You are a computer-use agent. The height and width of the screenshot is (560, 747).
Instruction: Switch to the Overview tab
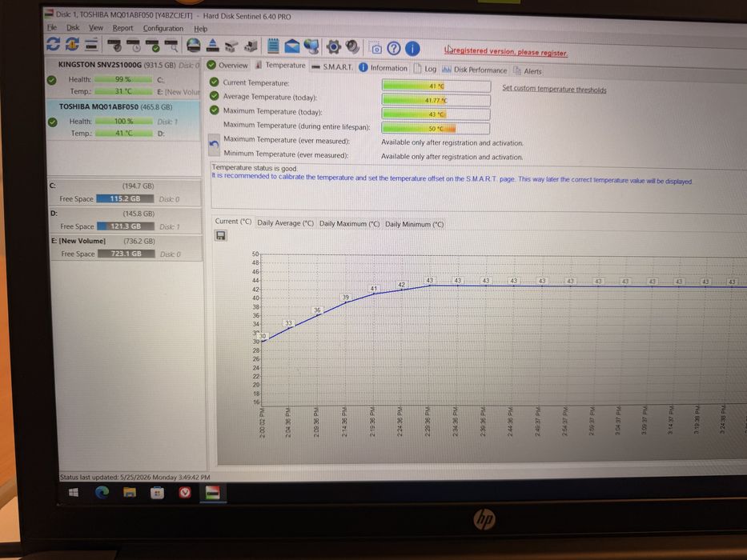click(x=227, y=66)
